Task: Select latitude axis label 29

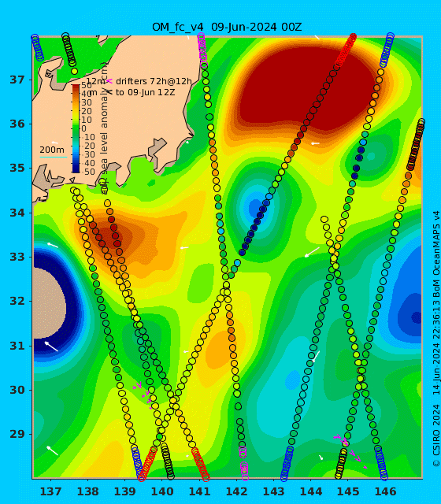Action: point(17,434)
